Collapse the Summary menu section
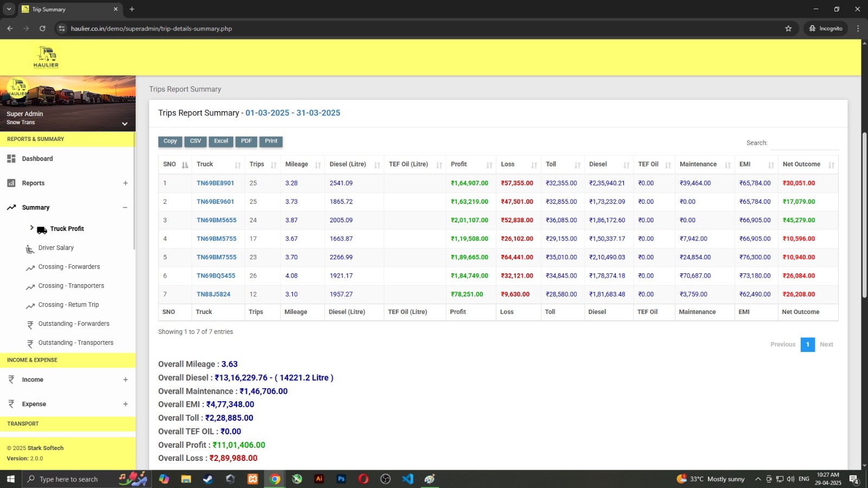This screenshot has width=868, height=488. click(x=125, y=208)
